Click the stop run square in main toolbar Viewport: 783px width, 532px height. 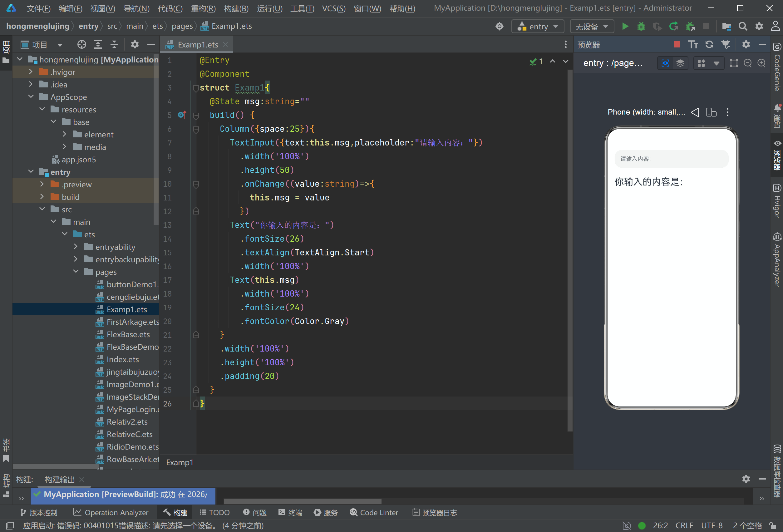(x=706, y=26)
